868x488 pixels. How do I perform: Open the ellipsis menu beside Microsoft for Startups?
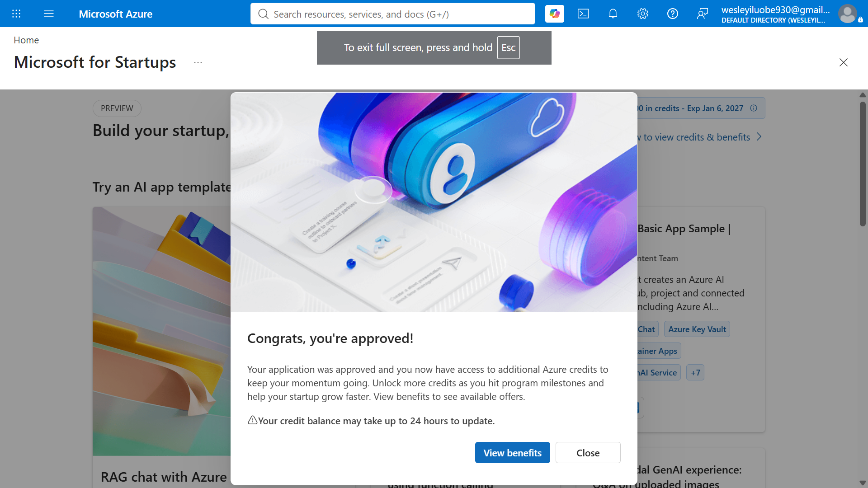198,62
